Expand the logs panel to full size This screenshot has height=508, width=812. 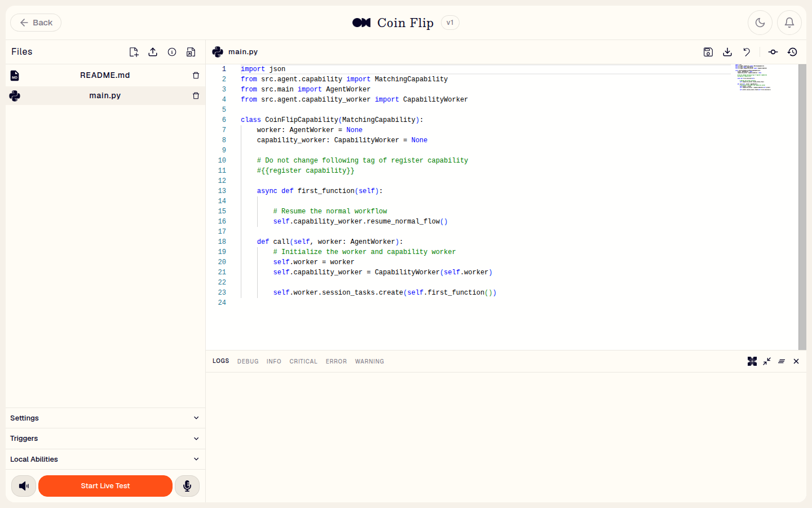[x=752, y=361]
